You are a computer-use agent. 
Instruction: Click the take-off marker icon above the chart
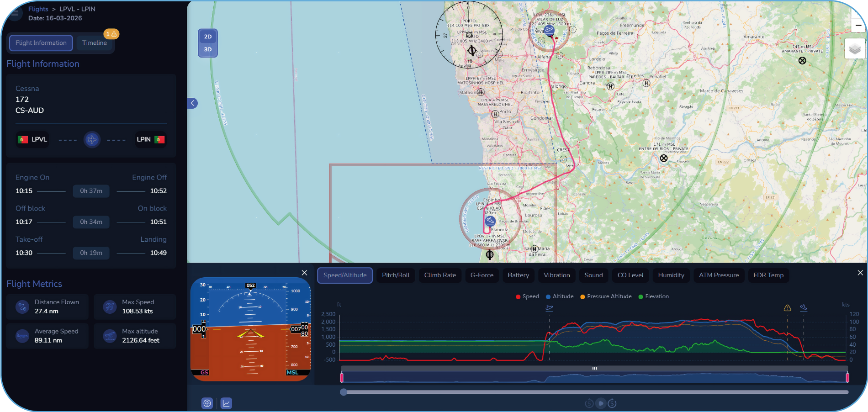549,308
